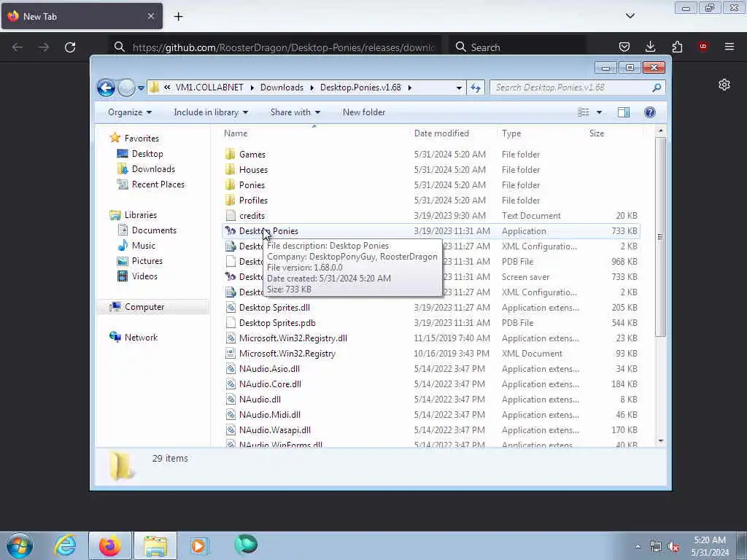This screenshot has height=560, width=747.
Task: Select the Games folder icon
Action: (231, 154)
